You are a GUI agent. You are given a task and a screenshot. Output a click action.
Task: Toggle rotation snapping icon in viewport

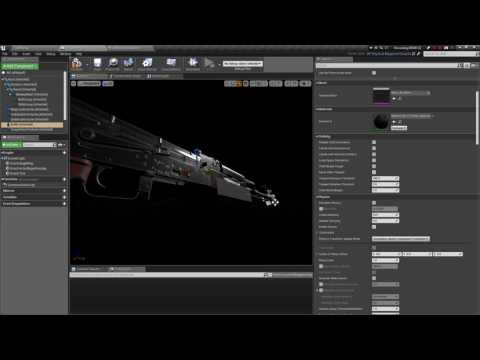(x=272, y=84)
